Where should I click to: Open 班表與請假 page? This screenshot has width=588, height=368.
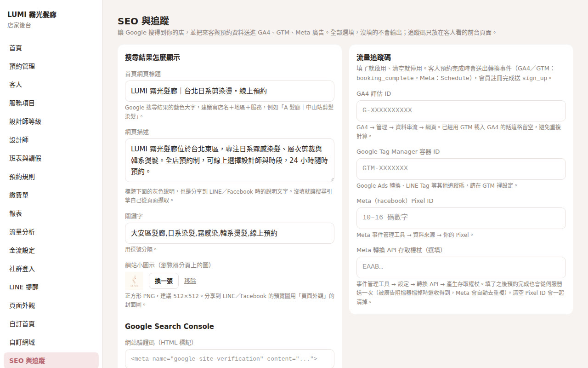[x=51, y=158]
